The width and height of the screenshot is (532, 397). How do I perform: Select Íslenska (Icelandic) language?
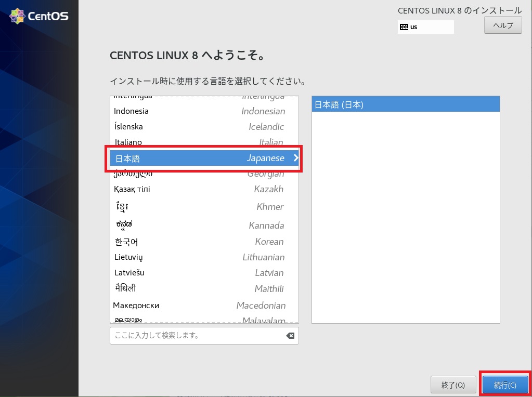pos(204,127)
